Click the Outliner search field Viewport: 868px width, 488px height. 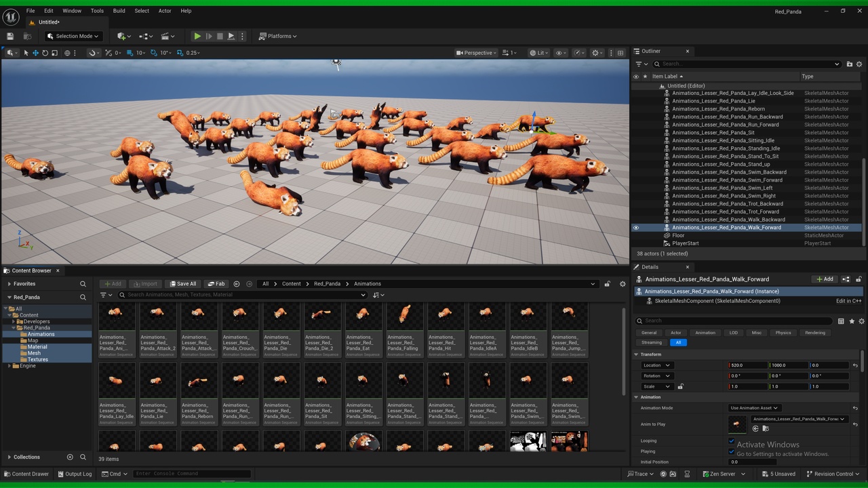click(x=746, y=64)
